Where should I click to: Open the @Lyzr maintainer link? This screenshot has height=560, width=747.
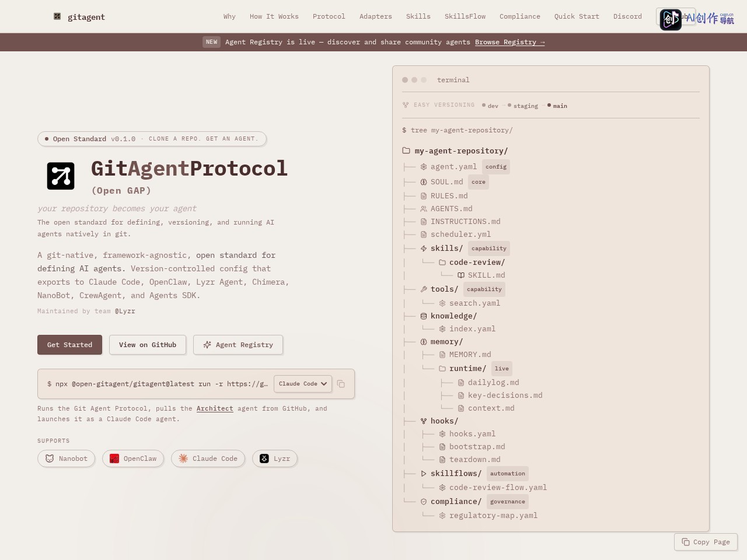point(125,311)
